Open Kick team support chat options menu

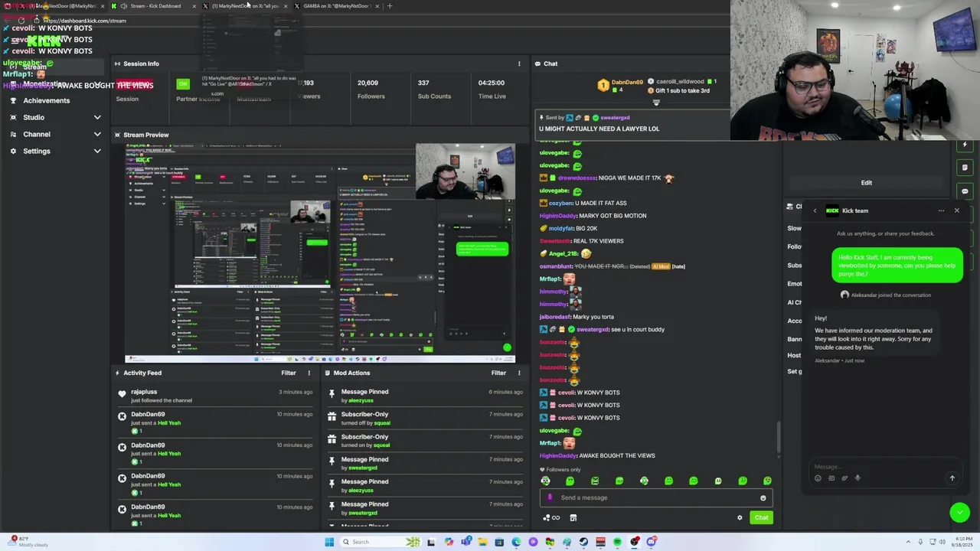(941, 210)
